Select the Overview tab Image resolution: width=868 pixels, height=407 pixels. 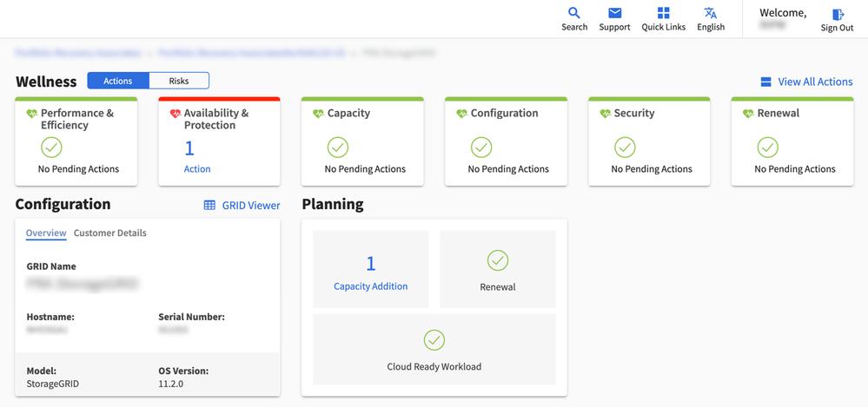[46, 233]
